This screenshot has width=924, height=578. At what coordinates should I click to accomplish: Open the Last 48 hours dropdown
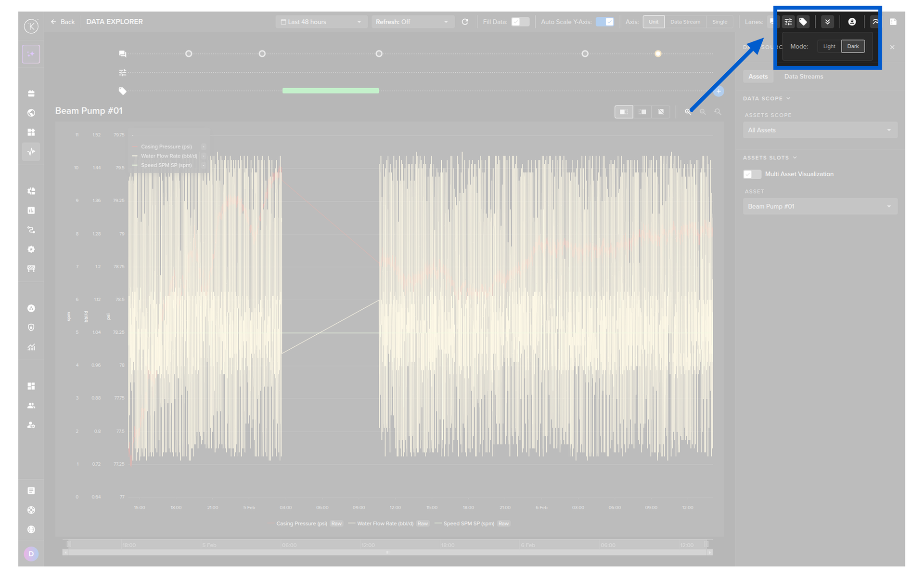tap(321, 22)
